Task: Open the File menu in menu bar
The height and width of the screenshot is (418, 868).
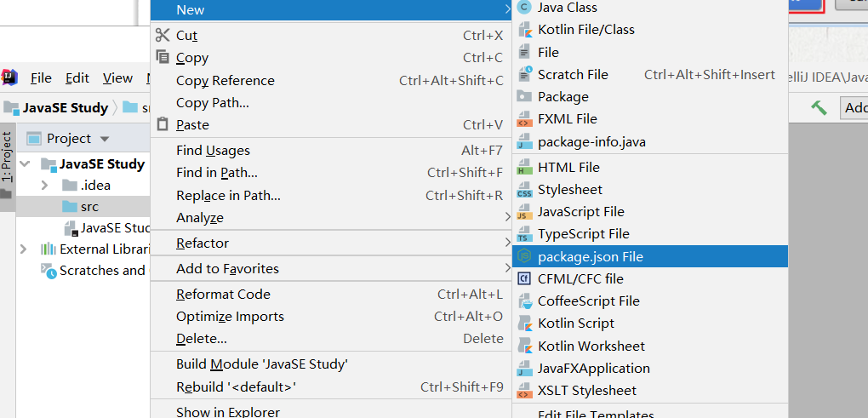Action: [41, 78]
